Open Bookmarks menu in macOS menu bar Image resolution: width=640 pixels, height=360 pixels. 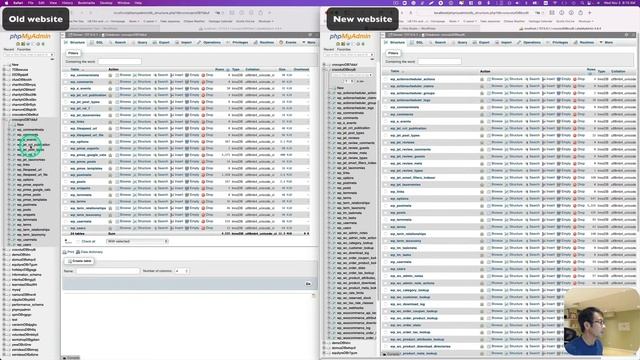[86, 2]
